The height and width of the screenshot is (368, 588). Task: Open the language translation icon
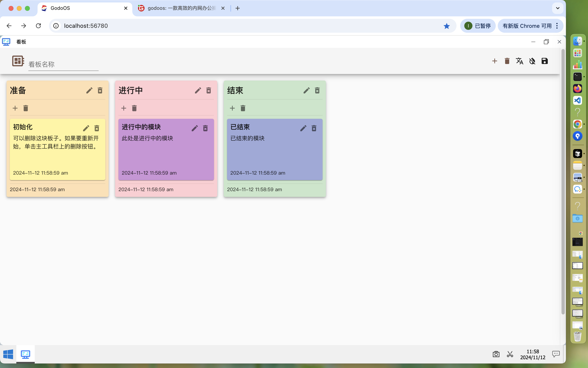coord(519,61)
